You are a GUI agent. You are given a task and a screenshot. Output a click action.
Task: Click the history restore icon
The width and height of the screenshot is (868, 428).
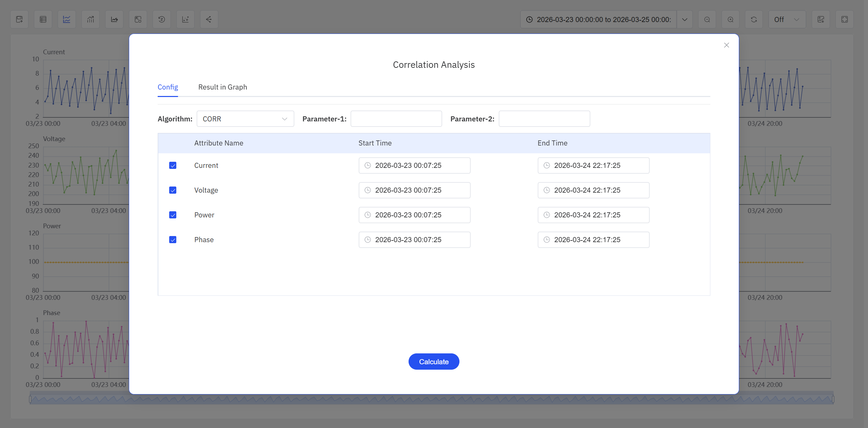coord(161,19)
